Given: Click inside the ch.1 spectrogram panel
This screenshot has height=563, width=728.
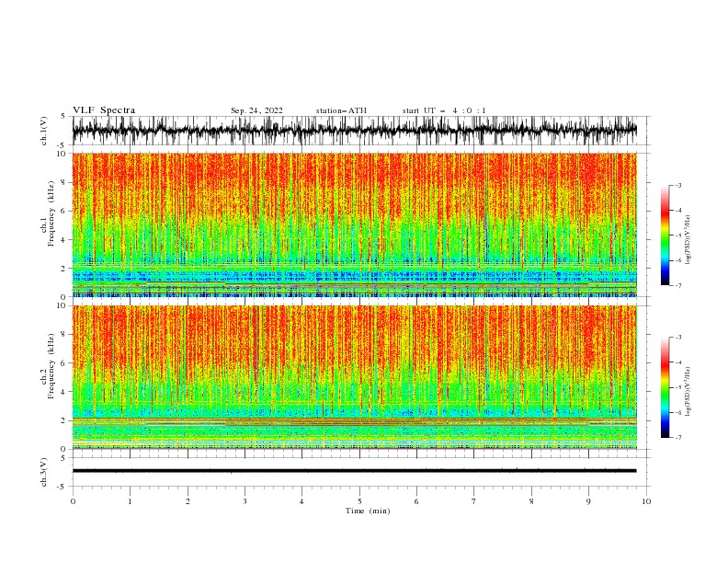Looking at the screenshot, I should tap(355, 224).
